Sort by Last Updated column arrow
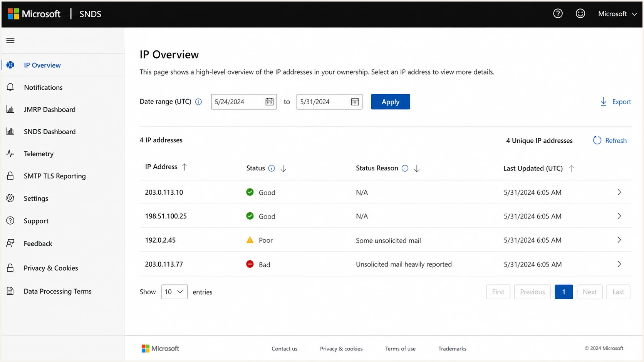644x362 pixels. click(572, 168)
